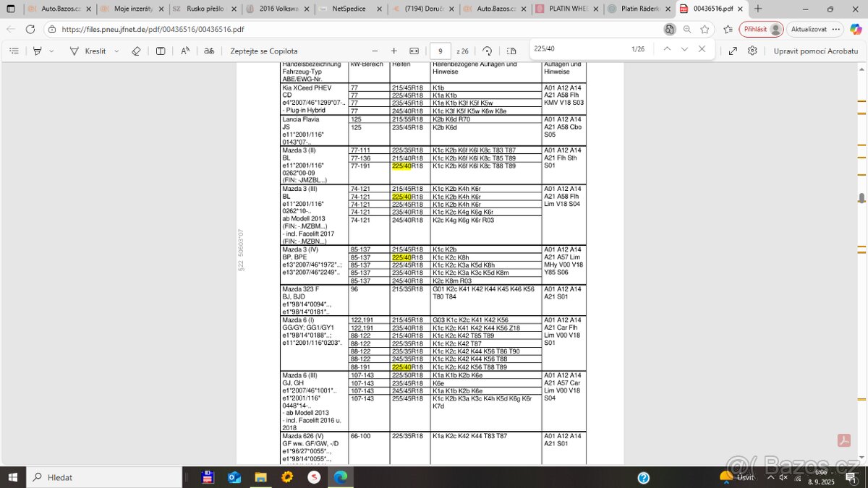The image size is (868, 488).
Task: Zoom out with the minus icon
Action: (x=375, y=51)
